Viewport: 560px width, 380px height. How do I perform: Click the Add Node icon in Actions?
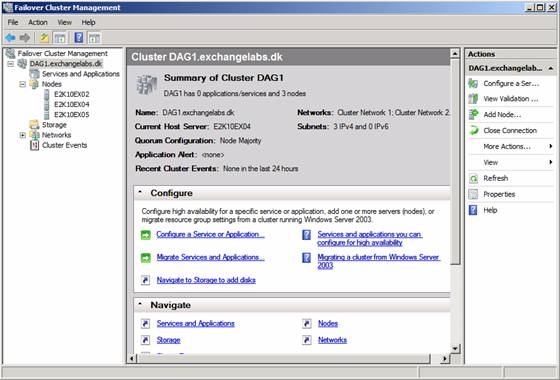click(473, 115)
